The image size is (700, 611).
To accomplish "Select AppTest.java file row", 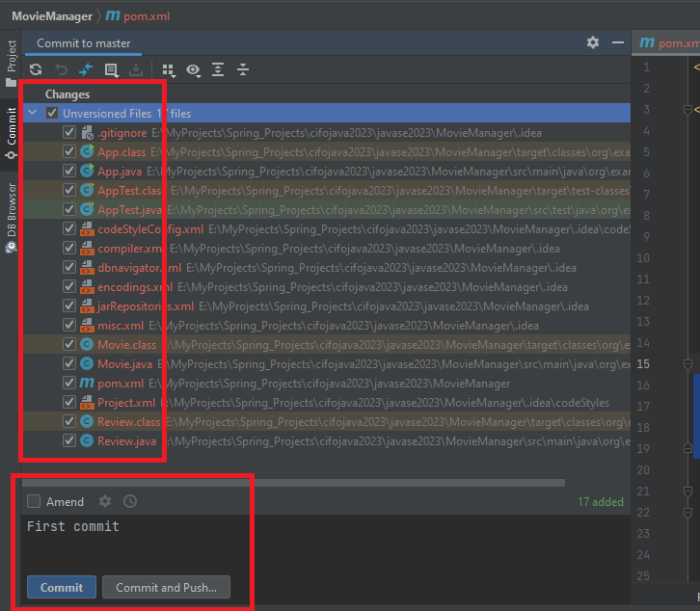I will pos(327,210).
